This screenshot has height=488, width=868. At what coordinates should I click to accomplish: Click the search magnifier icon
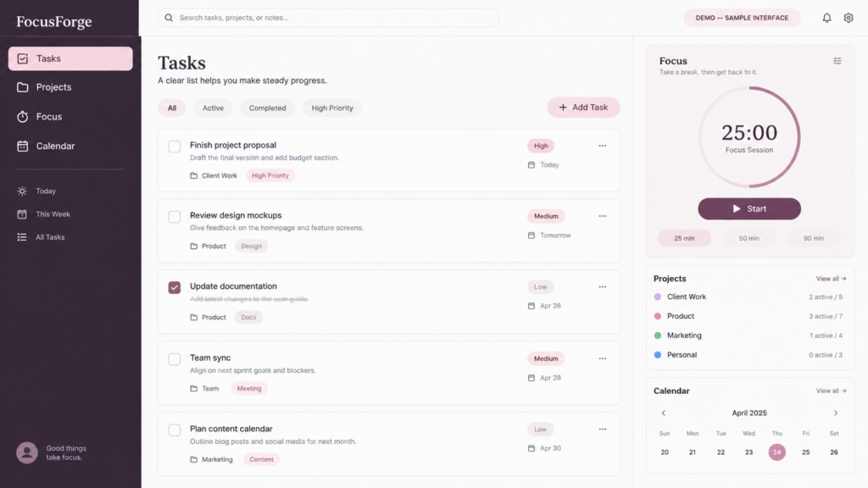(x=169, y=18)
